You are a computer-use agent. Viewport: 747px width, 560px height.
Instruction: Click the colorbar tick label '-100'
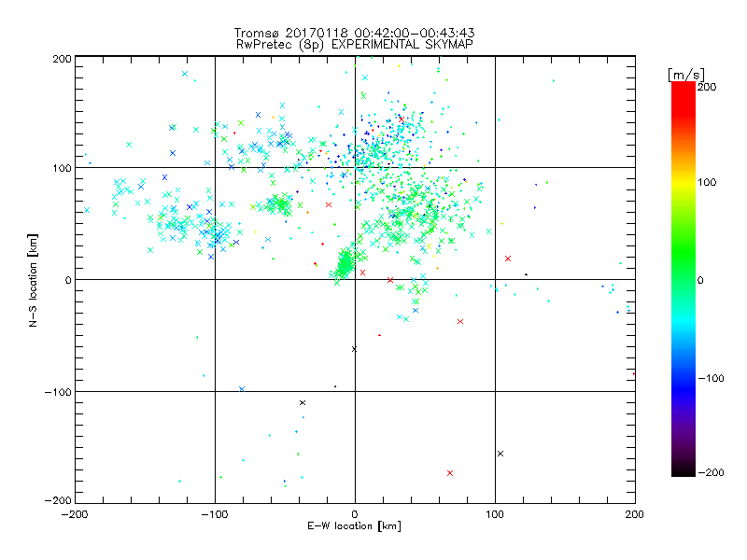[711, 378]
